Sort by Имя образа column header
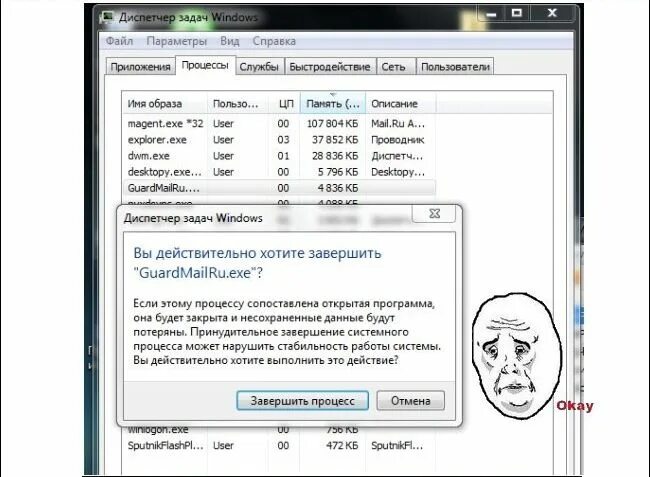 click(x=165, y=104)
